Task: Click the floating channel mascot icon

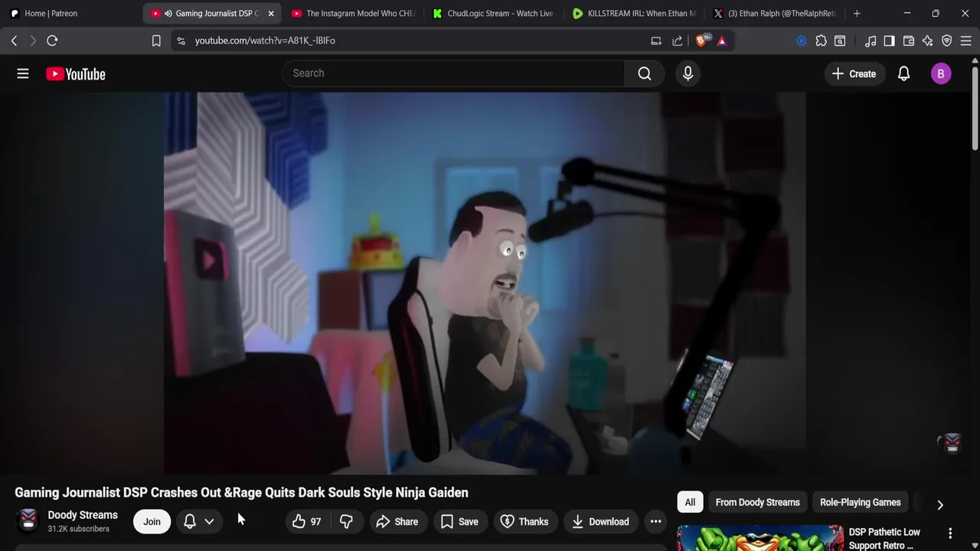Action: click(x=952, y=442)
